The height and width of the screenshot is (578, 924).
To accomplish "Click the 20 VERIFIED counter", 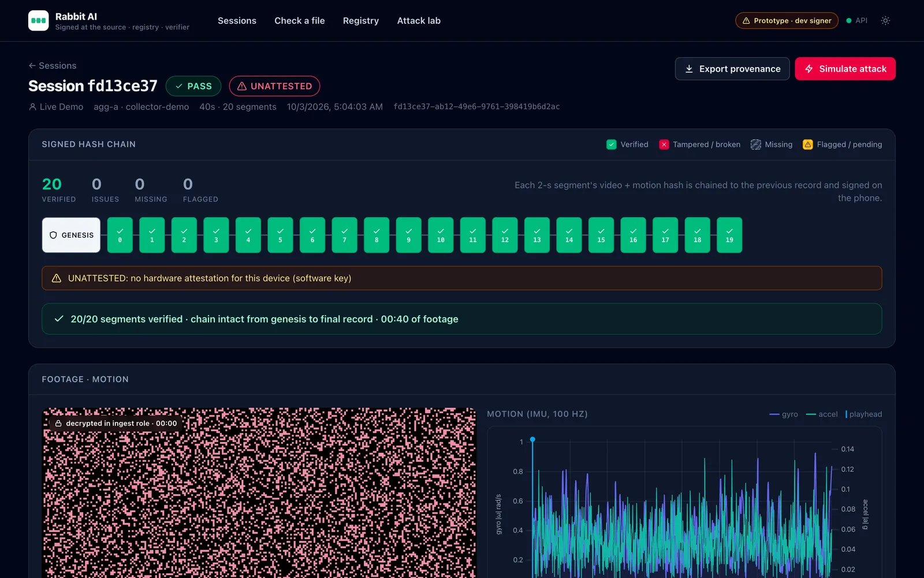I will tap(58, 190).
